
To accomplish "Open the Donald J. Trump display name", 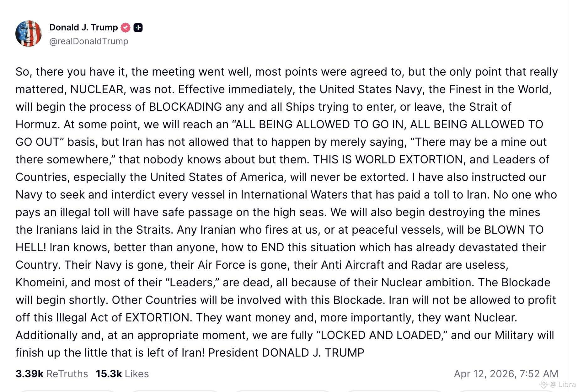I will click(x=83, y=28).
